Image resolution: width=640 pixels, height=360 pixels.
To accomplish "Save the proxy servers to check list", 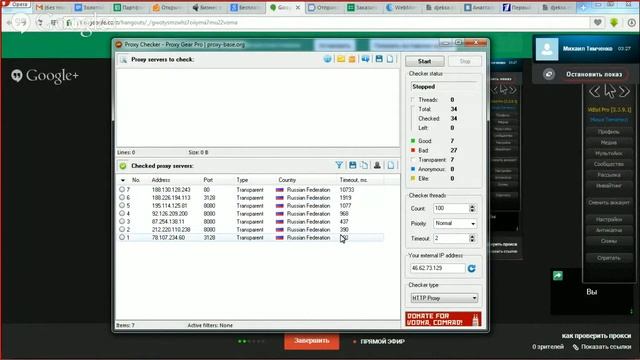I will 379,60.
